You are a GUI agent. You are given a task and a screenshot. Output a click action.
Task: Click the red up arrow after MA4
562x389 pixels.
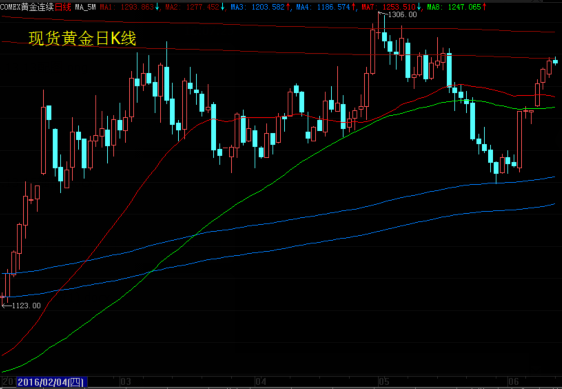pos(353,7)
